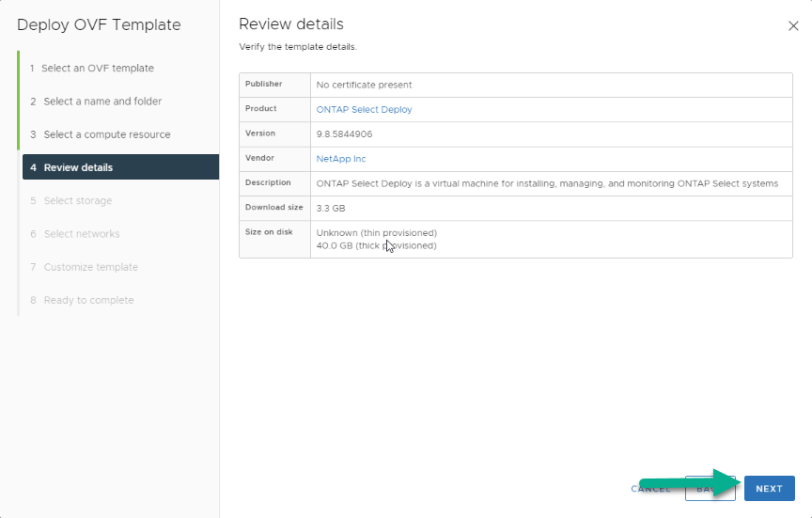Image resolution: width=812 pixels, height=518 pixels.
Task: Click 'Unknown (thin provisioned)' size text
Action: click(x=377, y=232)
